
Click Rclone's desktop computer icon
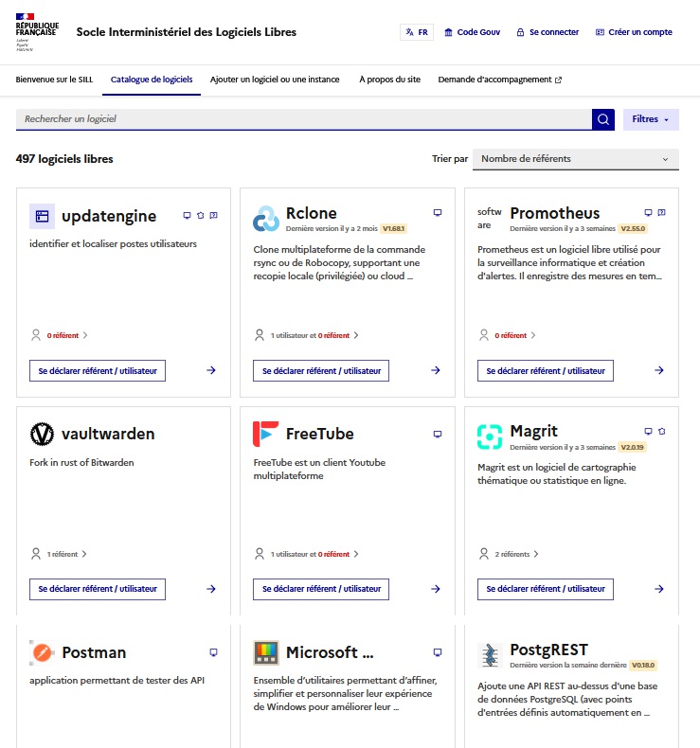(x=438, y=213)
